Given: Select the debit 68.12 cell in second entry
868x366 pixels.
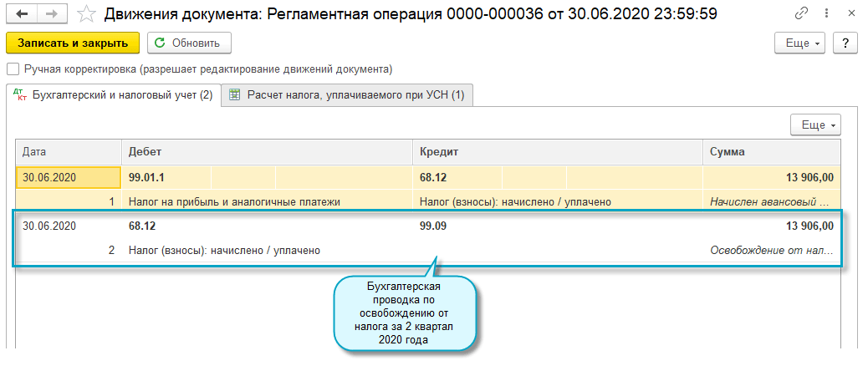Looking at the screenshot, I should tap(142, 226).
